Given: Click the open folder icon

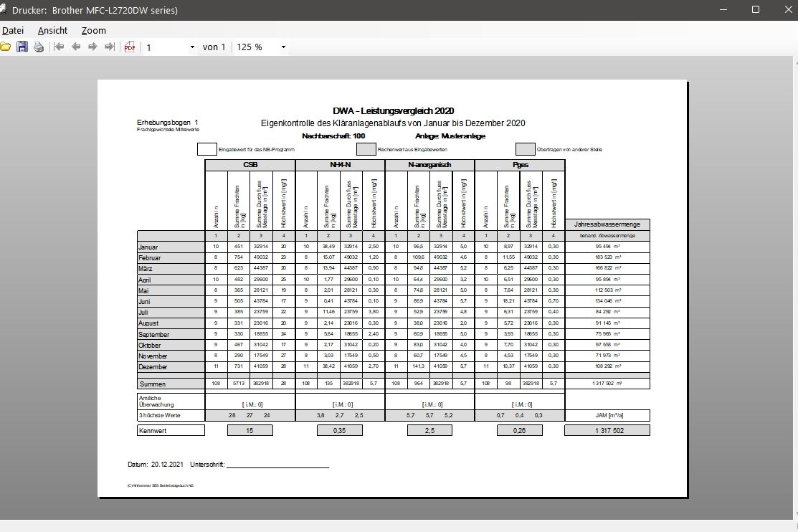Looking at the screenshot, I should [x=5, y=47].
